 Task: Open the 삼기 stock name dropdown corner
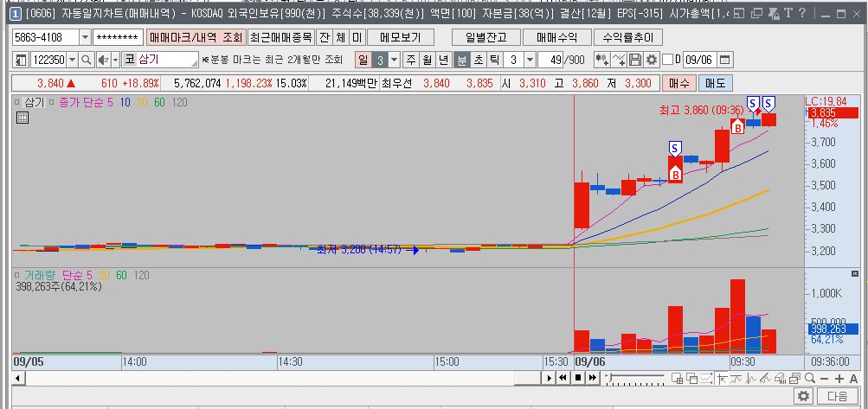[x=195, y=62]
